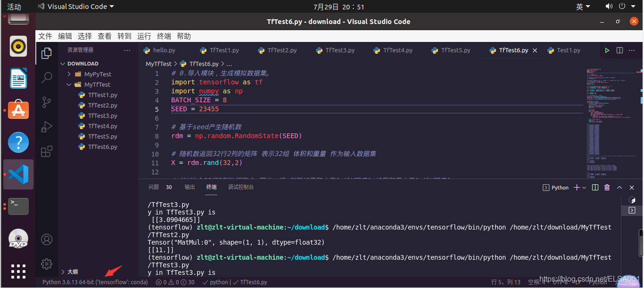Open Ubuntu Software from the dock

[x=18, y=110]
